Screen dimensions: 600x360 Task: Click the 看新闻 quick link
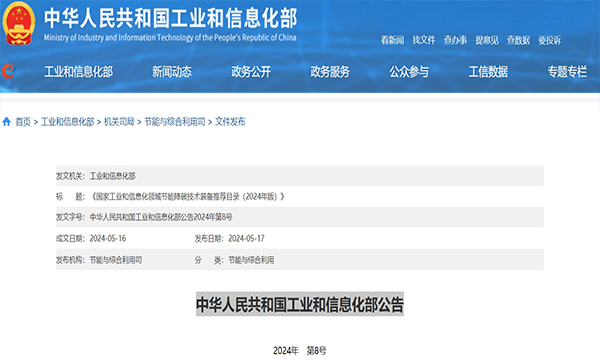(392, 40)
